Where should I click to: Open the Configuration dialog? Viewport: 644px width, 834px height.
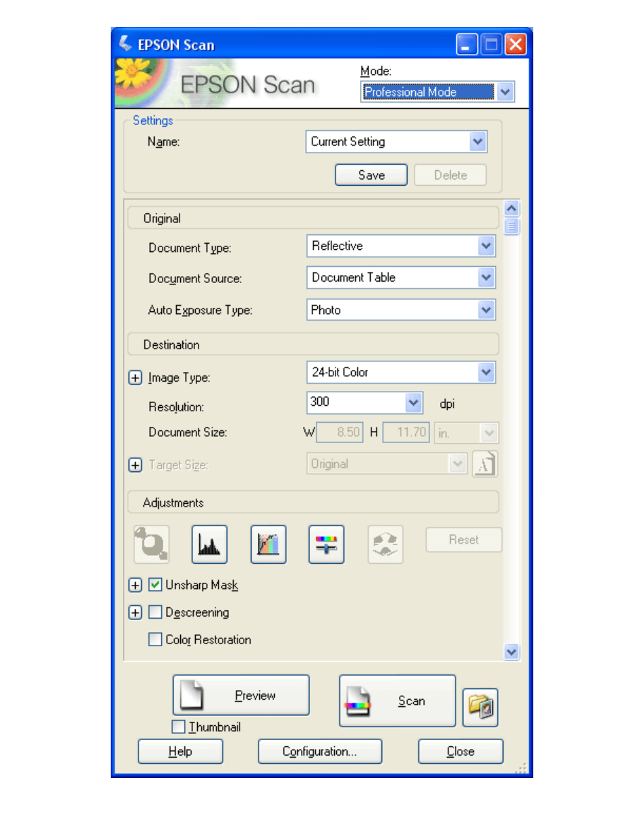[320, 752]
